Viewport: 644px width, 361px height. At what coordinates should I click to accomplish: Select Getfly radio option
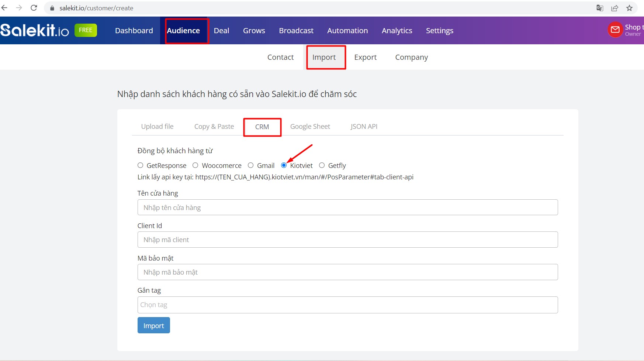tap(322, 165)
